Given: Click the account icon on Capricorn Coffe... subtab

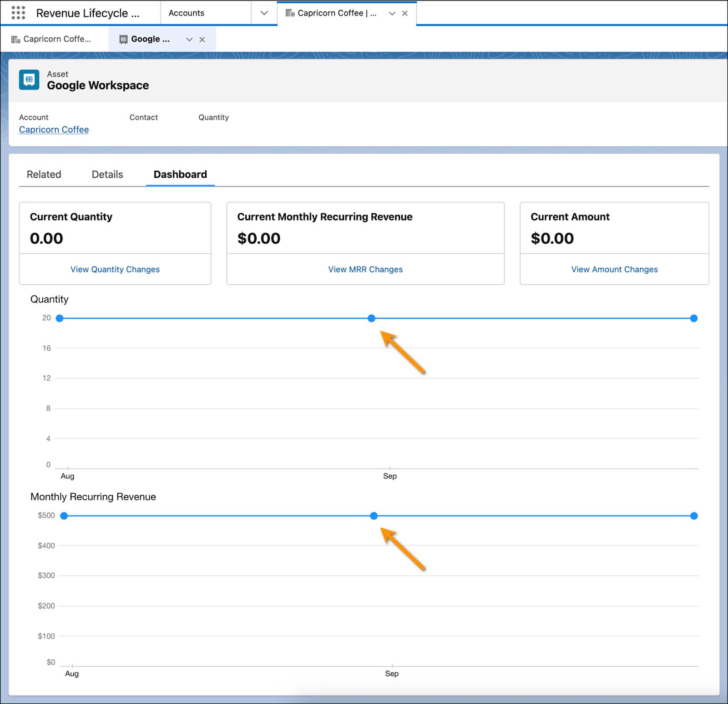Looking at the screenshot, I should pyautogui.click(x=15, y=40).
